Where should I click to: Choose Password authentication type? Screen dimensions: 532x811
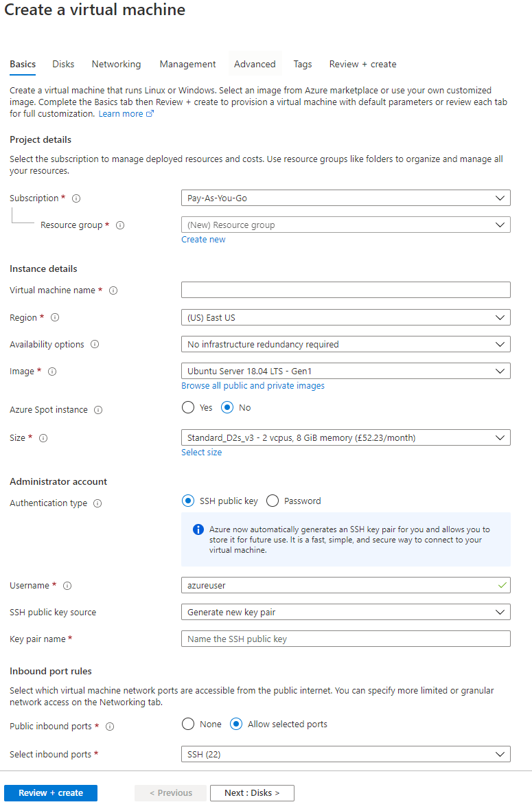point(273,501)
